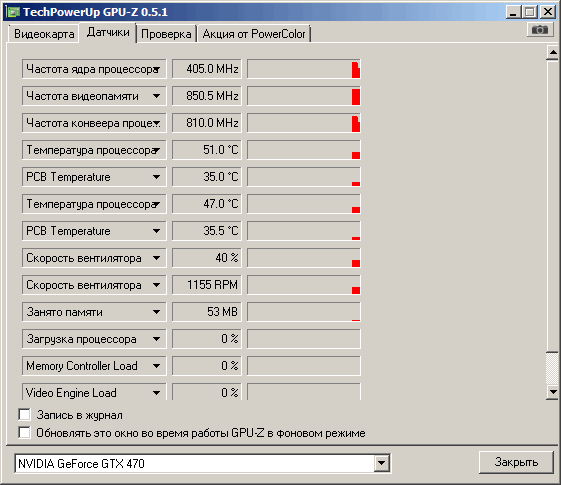Screen dimensions: 561x485
Task: Enable the Запись в журнал checkbox
Action: 24,415
